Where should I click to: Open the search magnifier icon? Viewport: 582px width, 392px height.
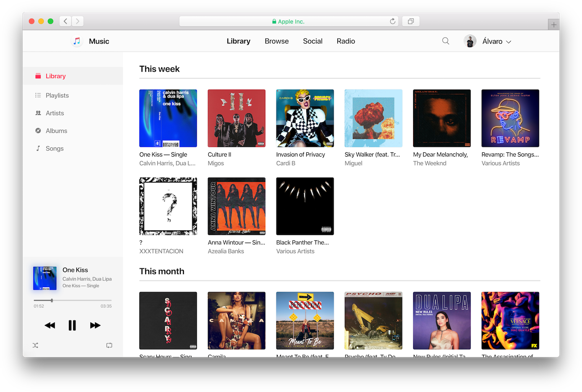tap(446, 41)
